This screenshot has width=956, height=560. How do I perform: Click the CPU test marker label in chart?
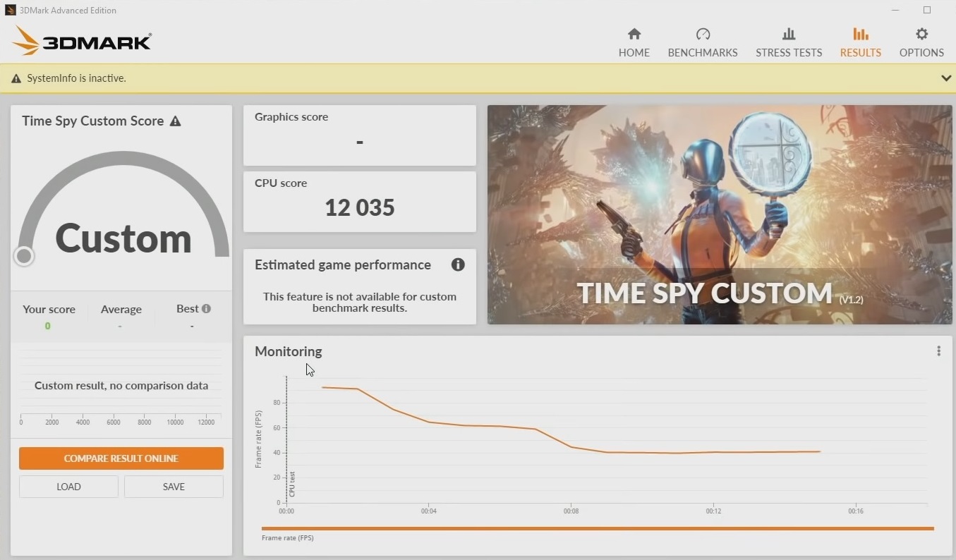click(x=292, y=484)
